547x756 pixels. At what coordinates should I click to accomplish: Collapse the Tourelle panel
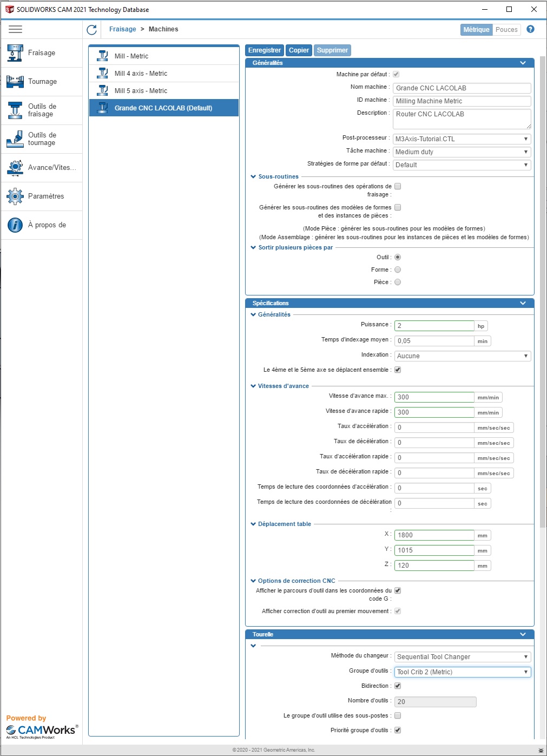click(x=390, y=634)
